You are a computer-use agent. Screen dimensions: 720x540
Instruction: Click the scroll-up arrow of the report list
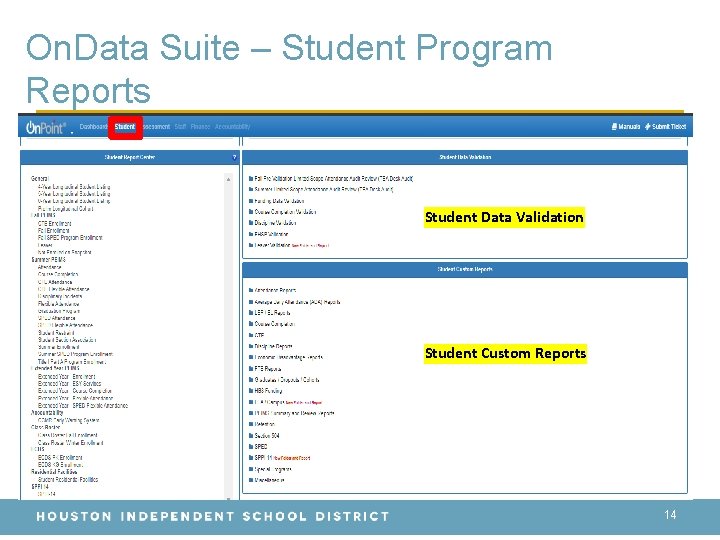click(x=229, y=179)
